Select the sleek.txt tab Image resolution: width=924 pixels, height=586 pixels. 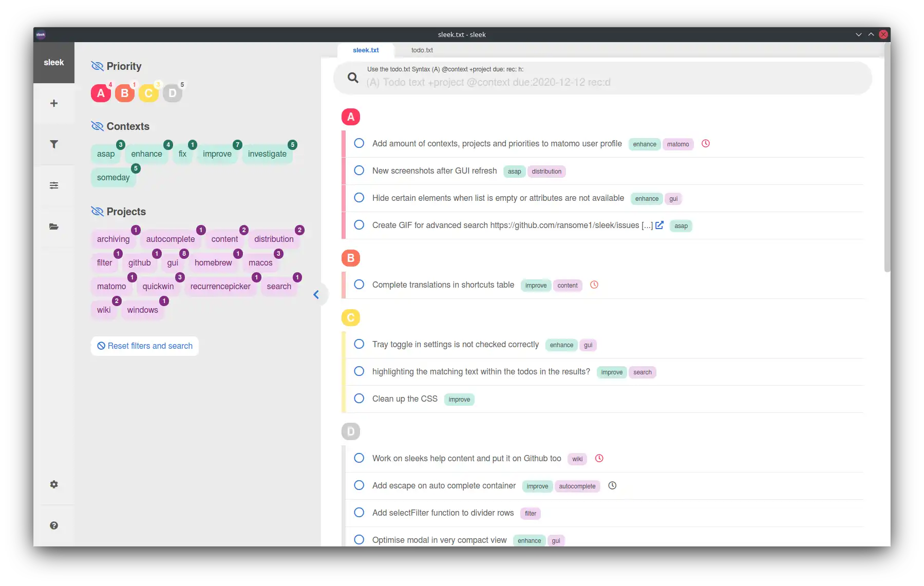[x=366, y=50]
